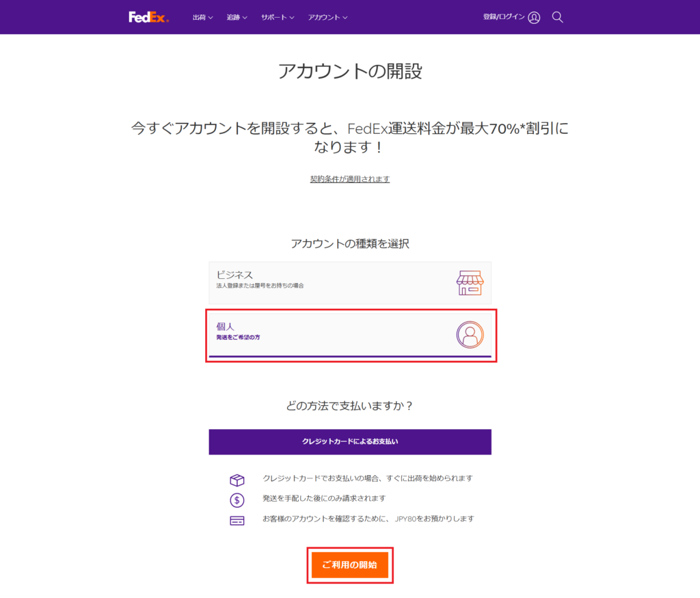700x598 pixels.
Task: Click the 登録/ログイン text in the header
Action: coord(504,17)
